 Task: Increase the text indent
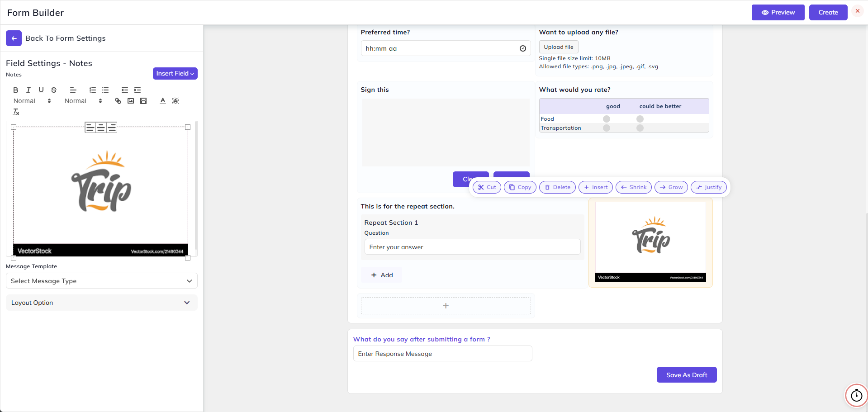(138, 90)
